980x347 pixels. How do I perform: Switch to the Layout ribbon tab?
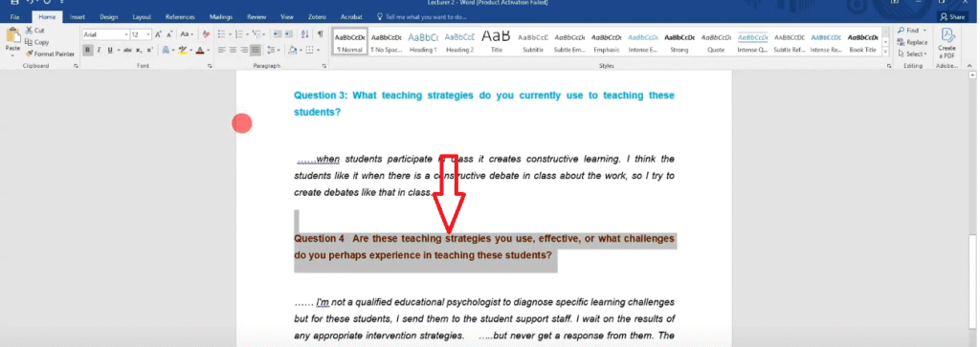click(142, 17)
